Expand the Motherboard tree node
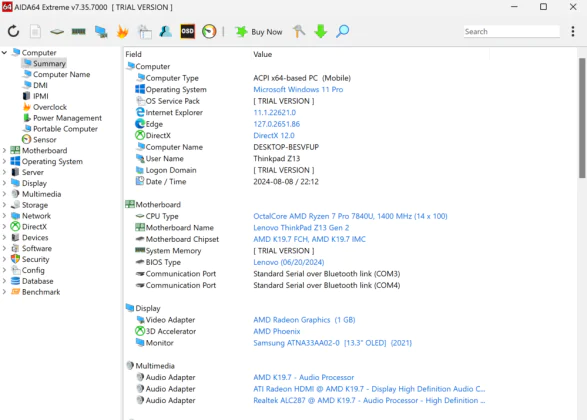This screenshot has height=420, width=587. pos(4,150)
